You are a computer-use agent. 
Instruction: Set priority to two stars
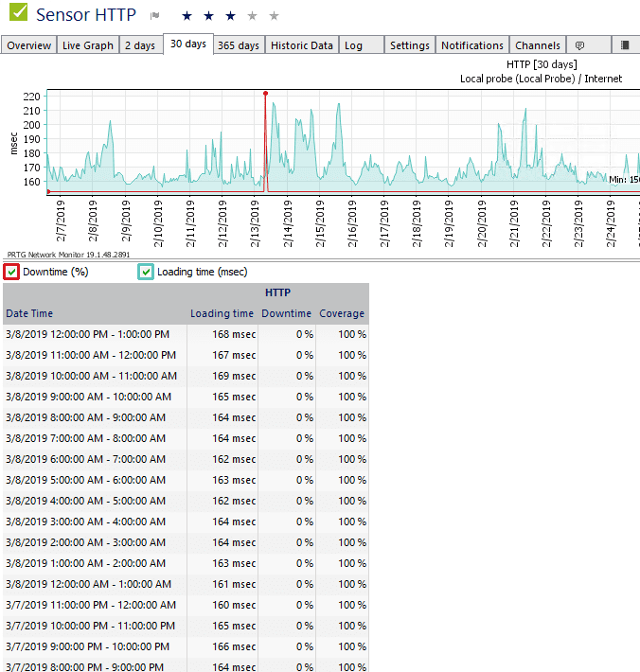click(208, 16)
